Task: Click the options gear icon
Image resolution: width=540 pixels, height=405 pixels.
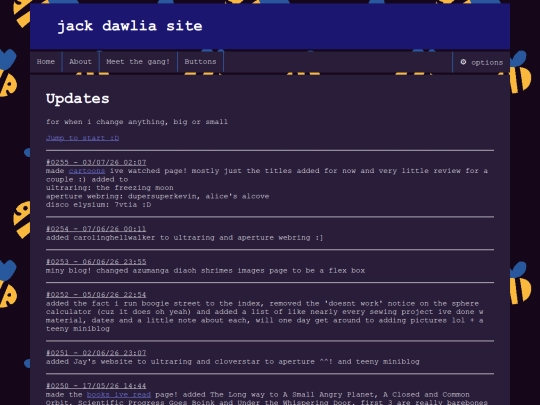Action: pos(463,62)
